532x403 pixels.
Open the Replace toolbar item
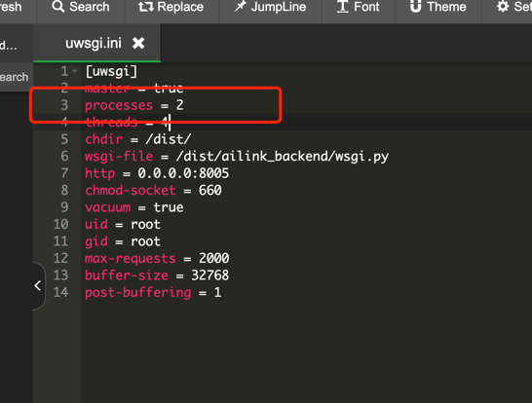coord(171,7)
